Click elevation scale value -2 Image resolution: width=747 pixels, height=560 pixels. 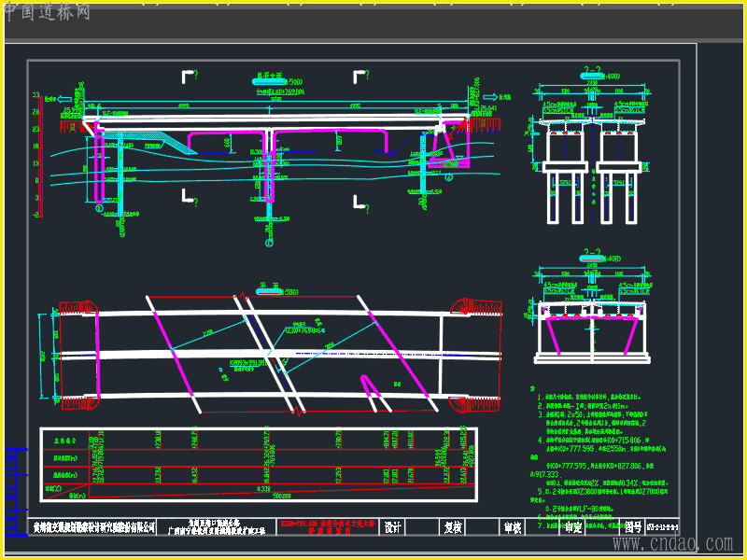pos(35,215)
